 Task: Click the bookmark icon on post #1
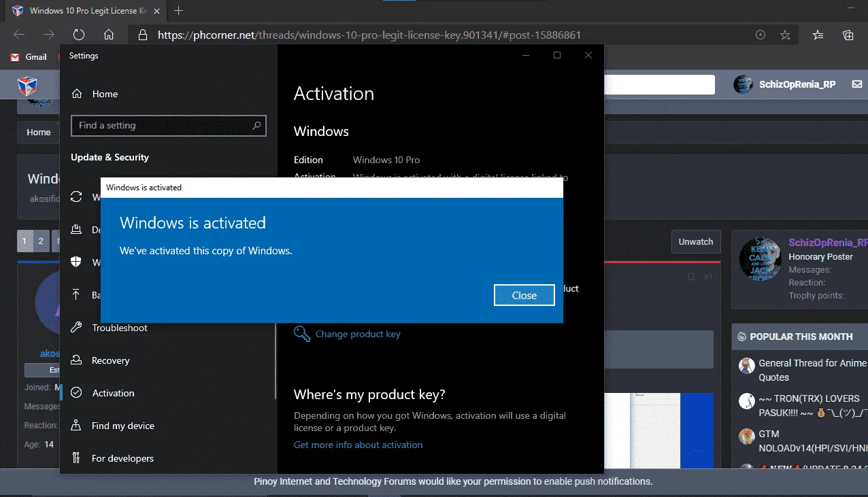tap(691, 277)
